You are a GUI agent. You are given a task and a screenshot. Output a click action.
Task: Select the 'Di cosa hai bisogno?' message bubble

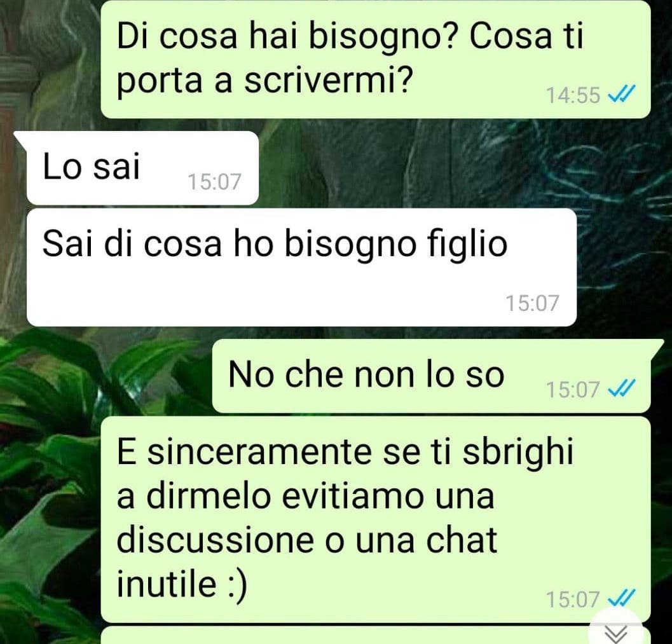pyautogui.click(x=376, y=59)
